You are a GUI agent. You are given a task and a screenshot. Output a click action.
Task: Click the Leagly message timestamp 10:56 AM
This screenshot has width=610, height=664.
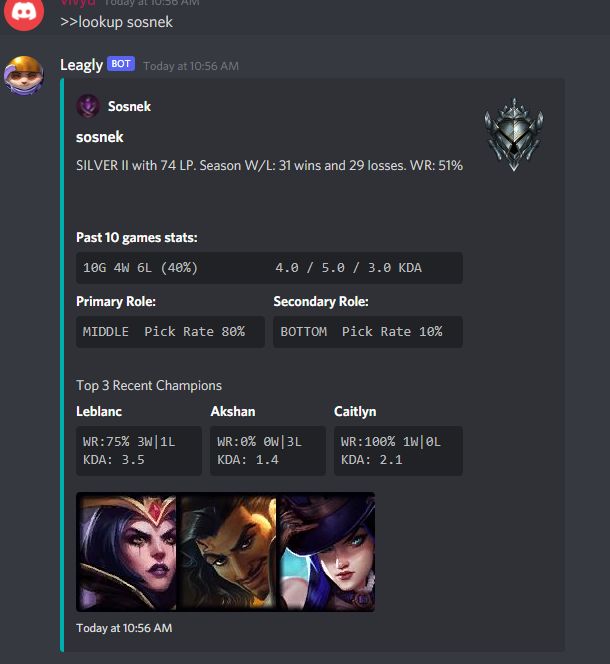coord(191,66)
